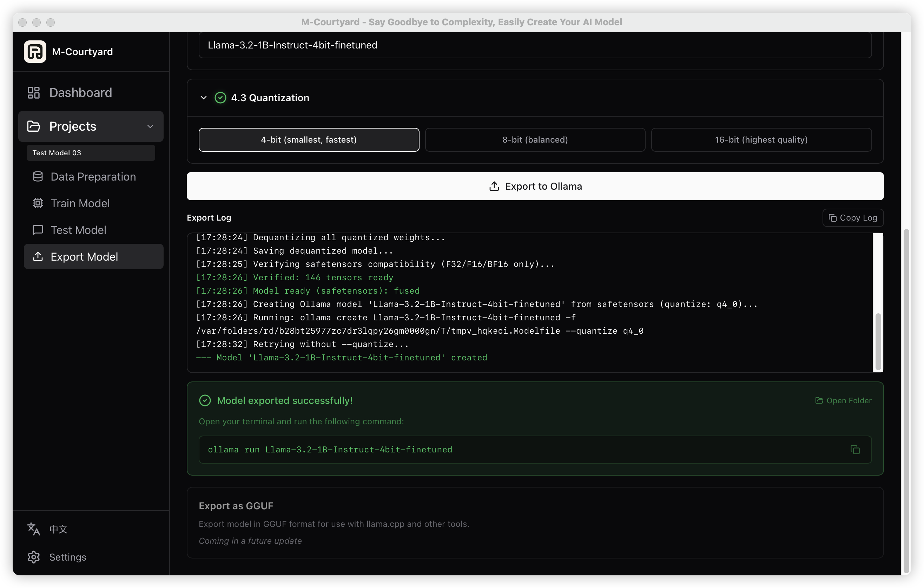Select 4-bit (smallest, fastest) quantization

(309, 140)
